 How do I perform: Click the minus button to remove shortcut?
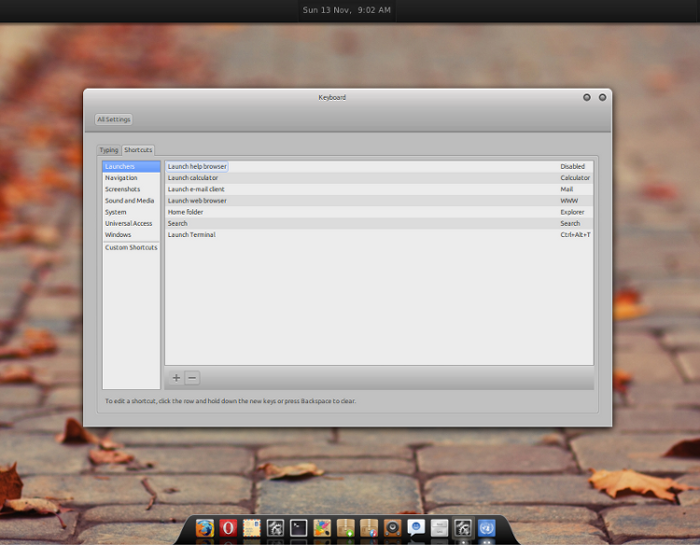(x=192, y=378)
